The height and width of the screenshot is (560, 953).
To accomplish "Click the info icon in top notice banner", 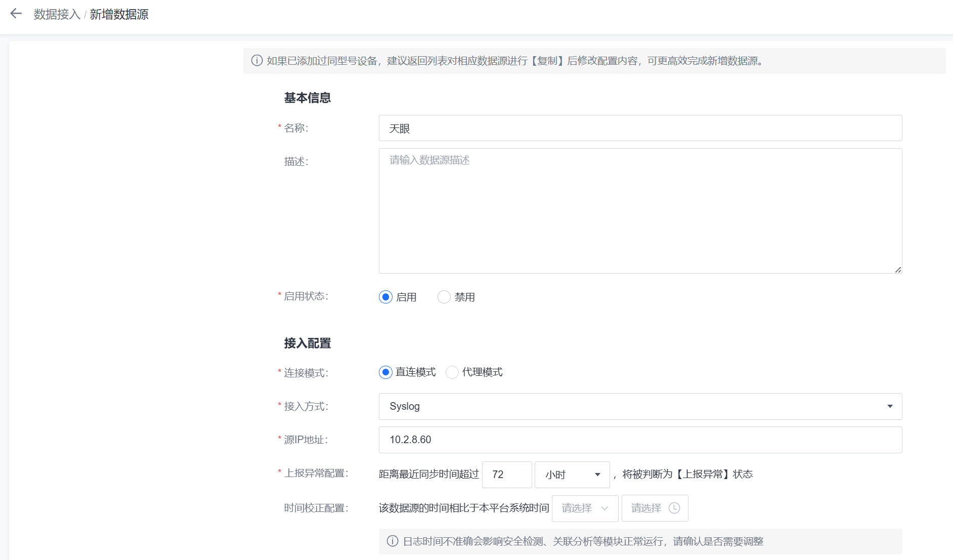I will point(257,61).
